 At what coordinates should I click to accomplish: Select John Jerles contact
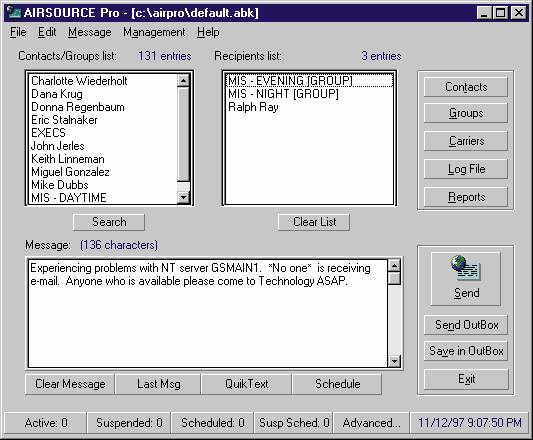point(103,146)
